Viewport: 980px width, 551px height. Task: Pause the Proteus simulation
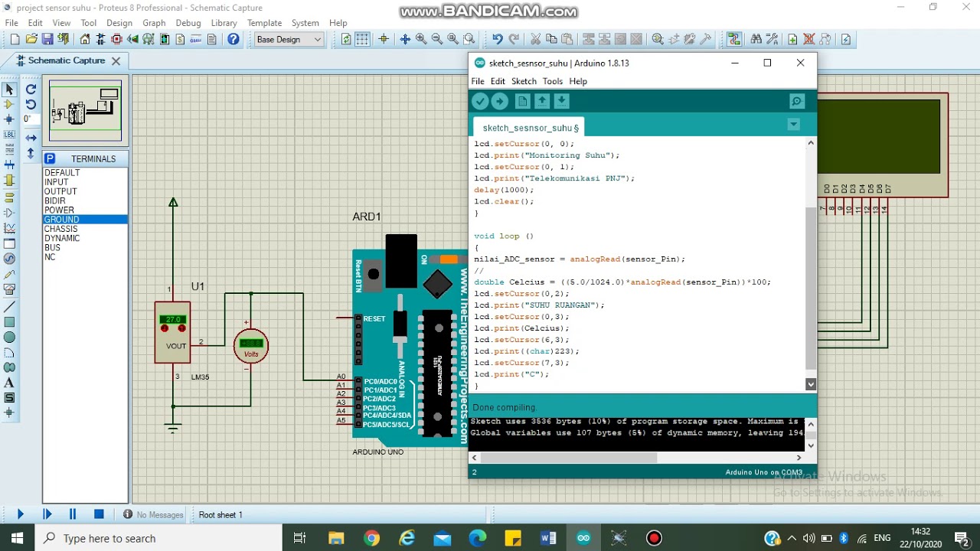point(73,514)
